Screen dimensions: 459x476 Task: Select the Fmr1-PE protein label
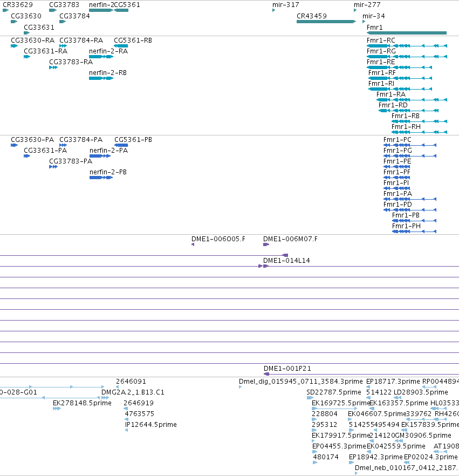click(398, 161)
